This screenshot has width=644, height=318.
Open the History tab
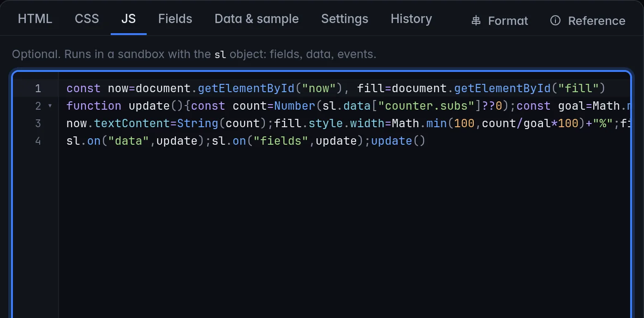[x=411, y=19]
